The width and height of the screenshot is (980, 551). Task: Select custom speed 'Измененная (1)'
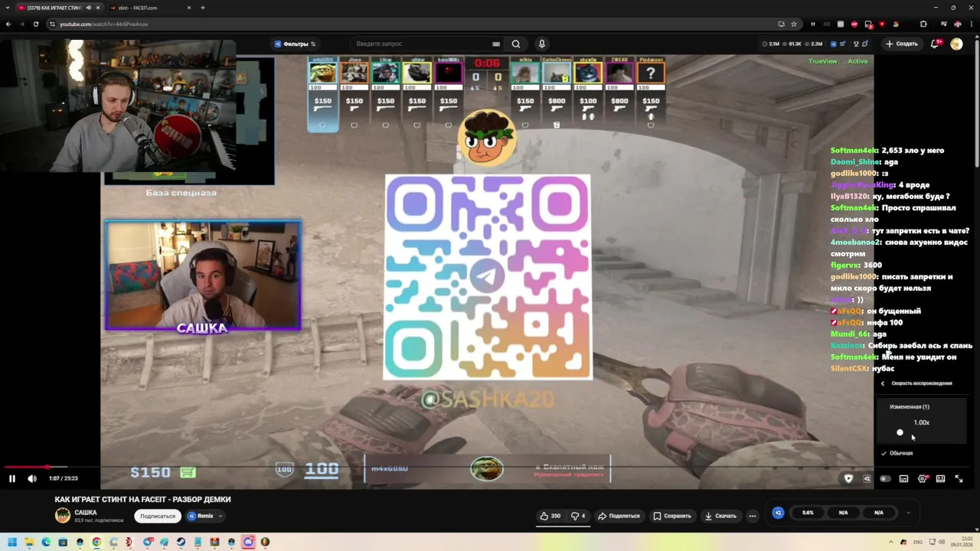pos(910,407)
